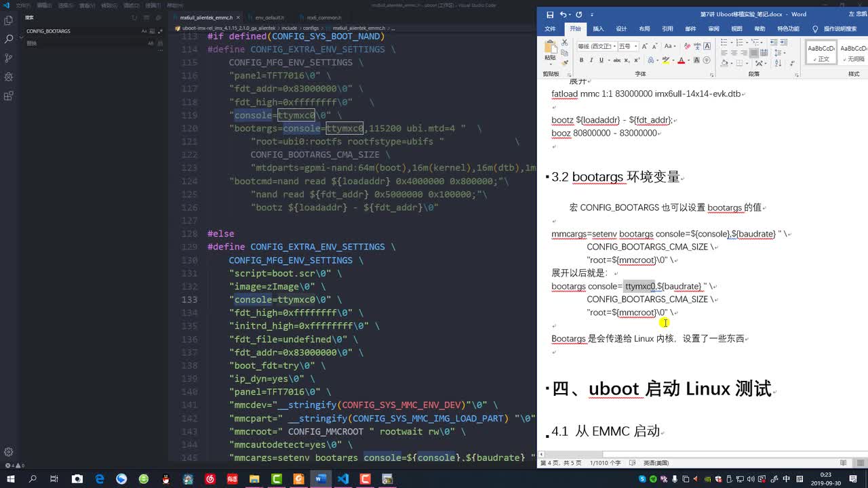Screen dimensions: 868x488
Task: Apply superscript formatting in Word
Action: pyautogui.click(x=637, y=60)
